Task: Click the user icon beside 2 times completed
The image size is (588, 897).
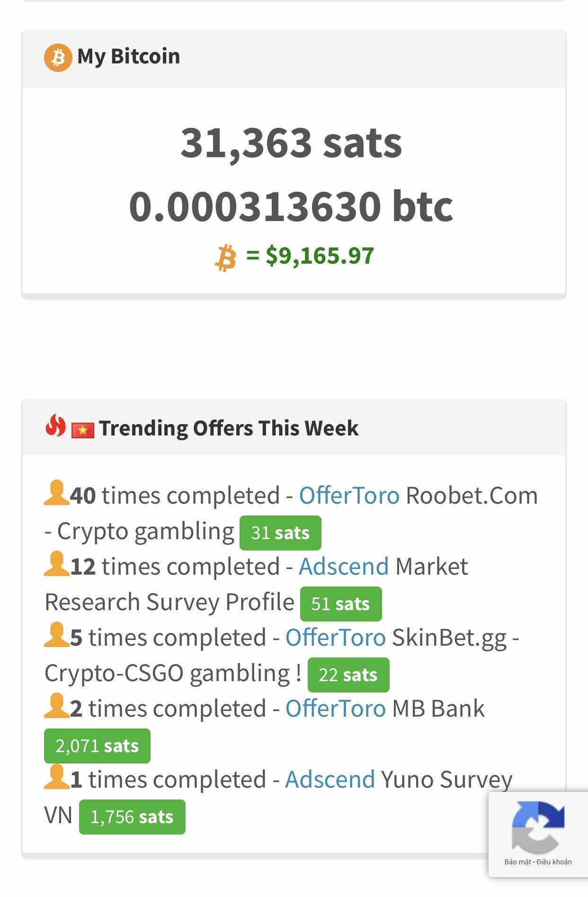Action: [x=56, y=706]
